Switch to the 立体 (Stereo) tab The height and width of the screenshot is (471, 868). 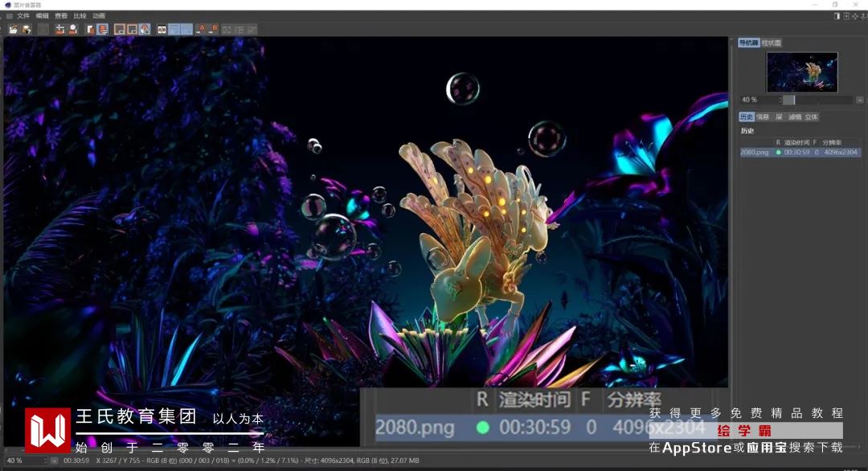click(812, 117)
